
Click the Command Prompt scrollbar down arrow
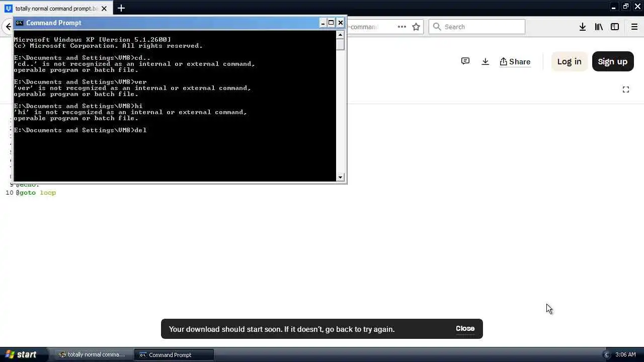coord(341,177)
